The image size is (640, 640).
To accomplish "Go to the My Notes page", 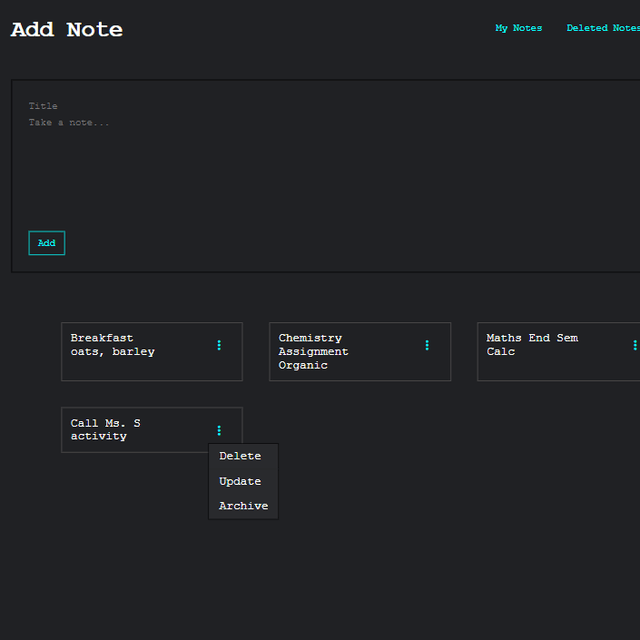I will pyautogui.click(x=518, y=28).
